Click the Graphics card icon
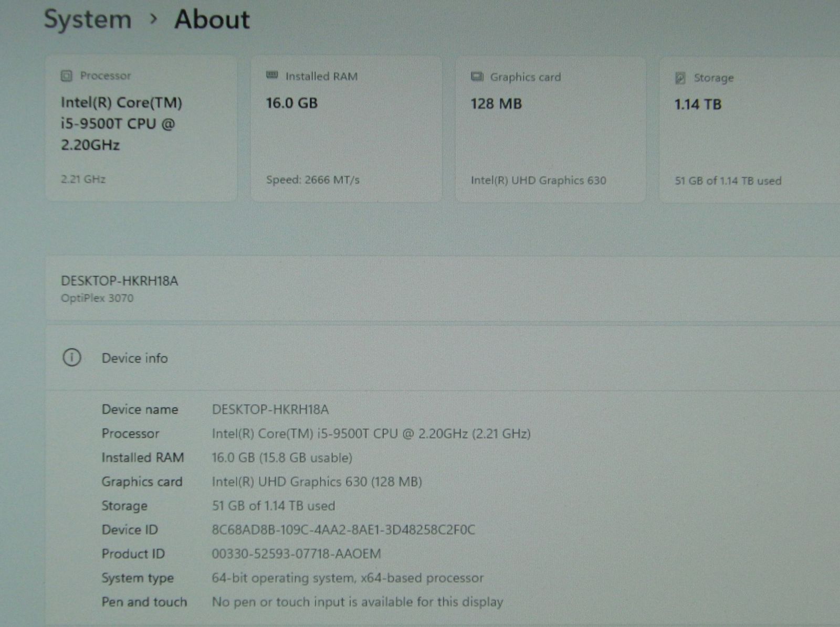This screenshot has width=840, height=627. point(477,77)
